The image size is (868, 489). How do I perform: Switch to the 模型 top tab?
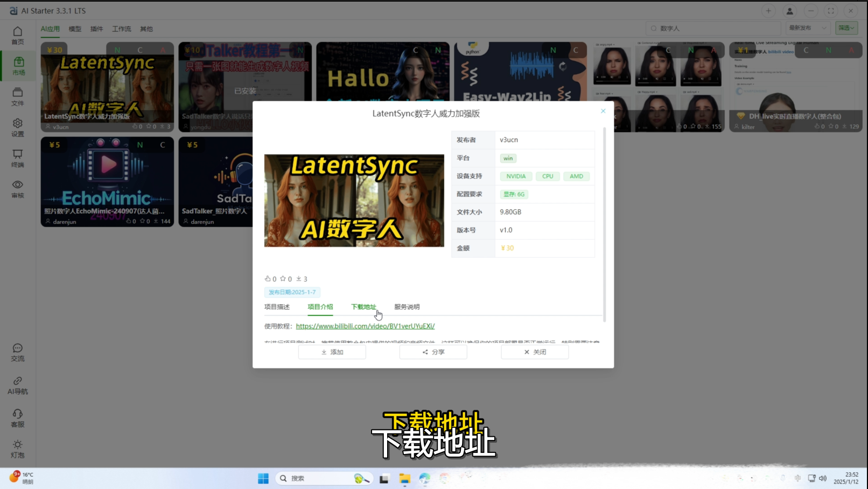click(75, 29)
